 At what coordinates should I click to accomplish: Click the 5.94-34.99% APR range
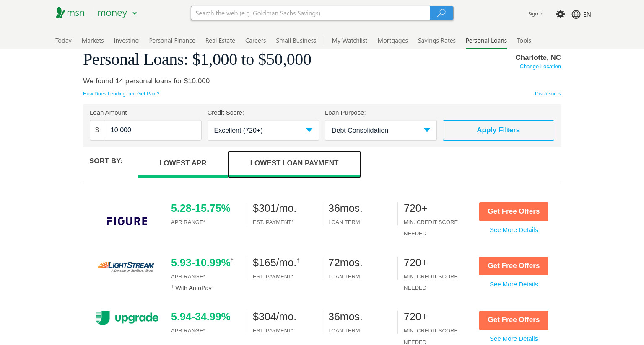200,317
